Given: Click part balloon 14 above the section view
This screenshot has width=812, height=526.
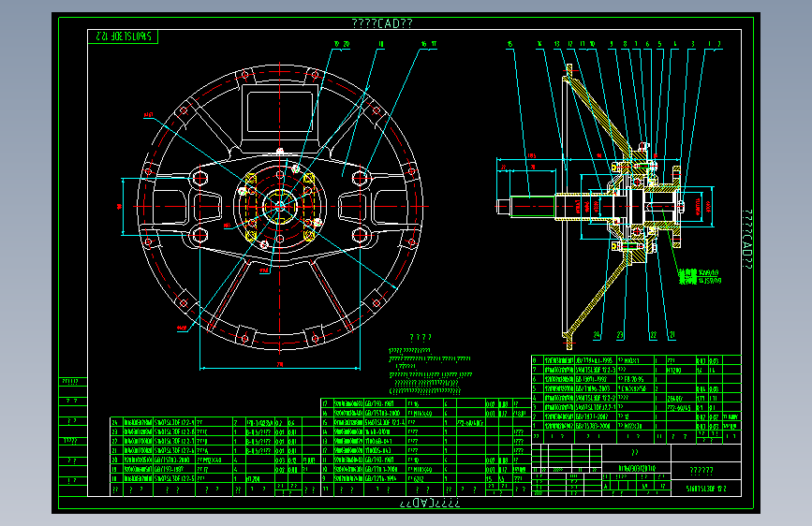Looking at the screenshot, I should click(x=539, y=45).
